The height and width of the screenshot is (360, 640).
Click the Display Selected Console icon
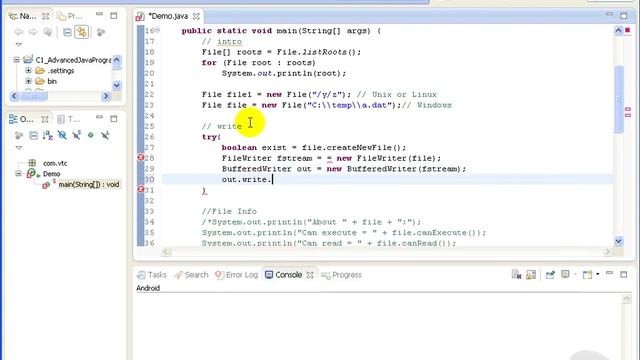click(565, 274)
